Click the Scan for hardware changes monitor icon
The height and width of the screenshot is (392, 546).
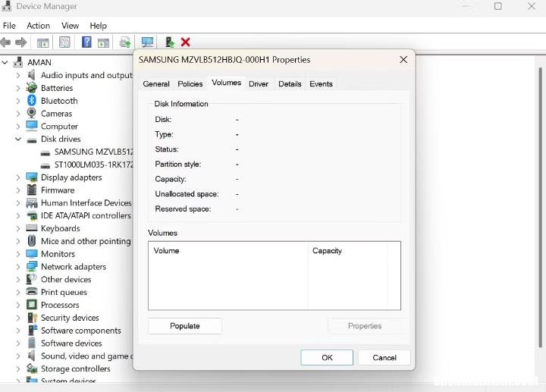pos(147,42)
